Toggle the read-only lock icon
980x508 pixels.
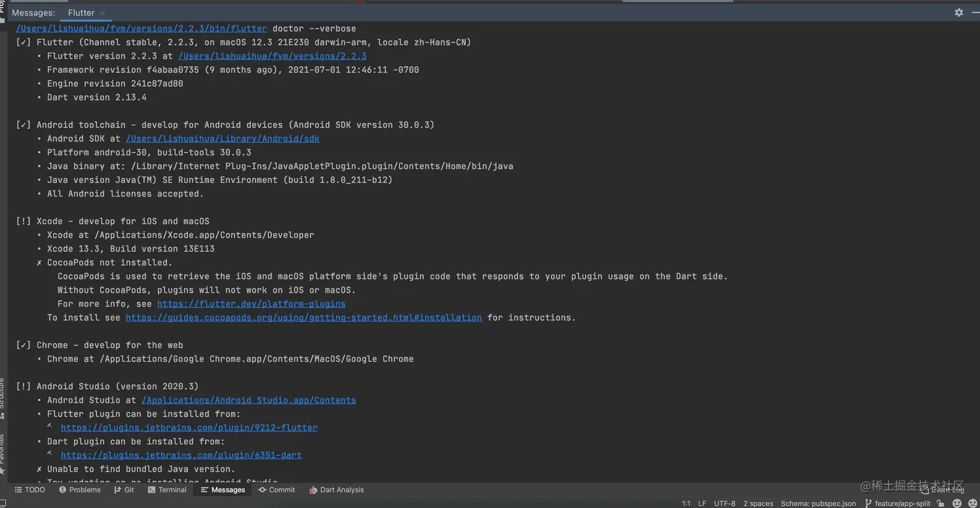click(941, 503)
